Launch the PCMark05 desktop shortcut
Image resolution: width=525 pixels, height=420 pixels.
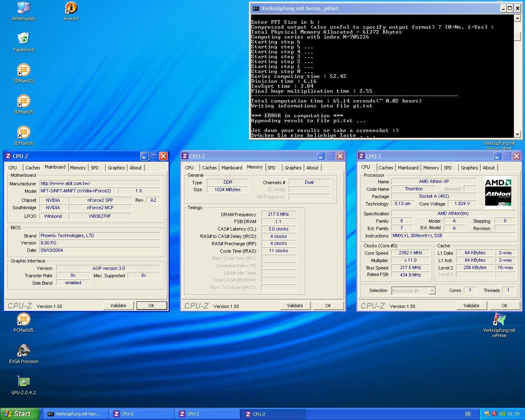(23, 323)
